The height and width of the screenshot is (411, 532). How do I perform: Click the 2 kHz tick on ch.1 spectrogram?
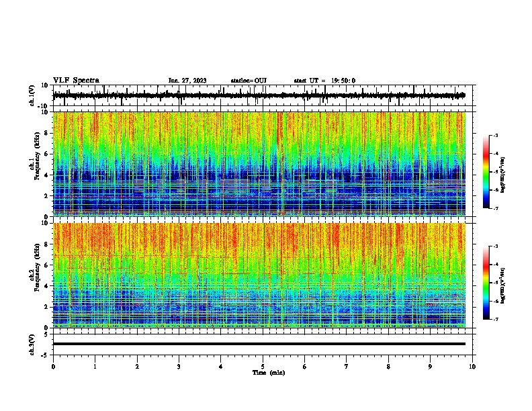pyautogui.click(x=46, y=195)
